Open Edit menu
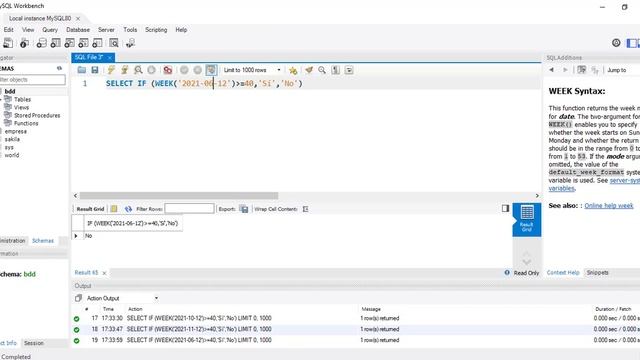This screenshot has width=640, height=360. tap(9, 30)
